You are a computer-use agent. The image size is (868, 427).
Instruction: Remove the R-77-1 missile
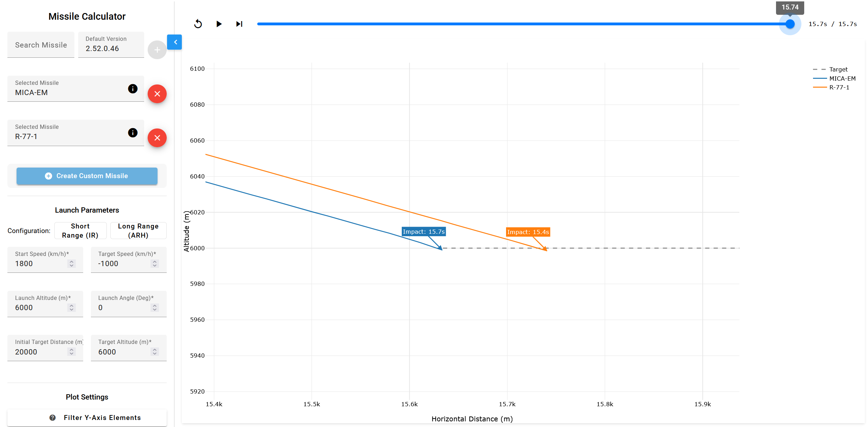coord(157,138)
